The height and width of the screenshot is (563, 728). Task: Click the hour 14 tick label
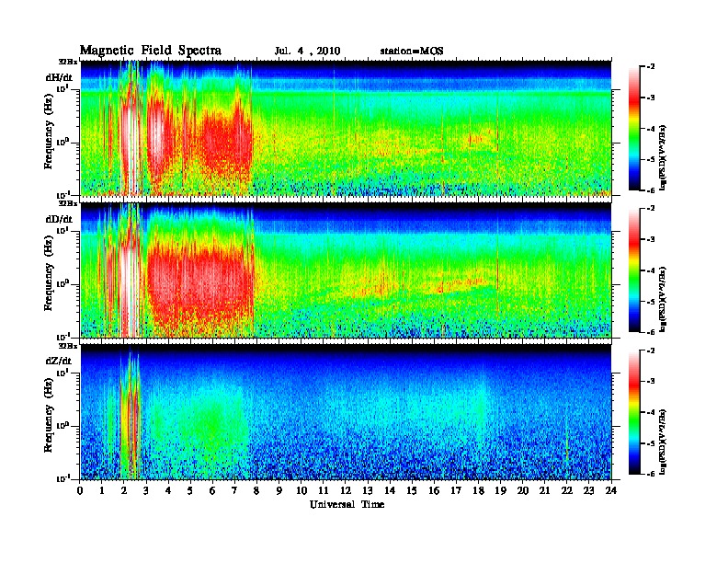click(390, 490)
